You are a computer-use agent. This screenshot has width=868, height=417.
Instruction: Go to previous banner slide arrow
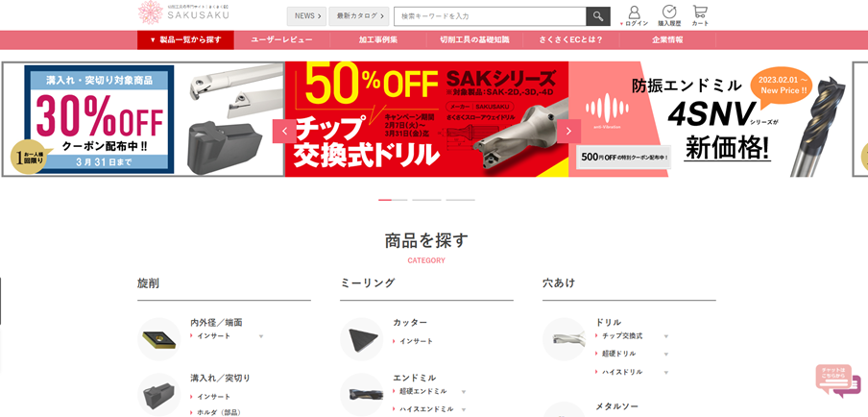[284, 132]
